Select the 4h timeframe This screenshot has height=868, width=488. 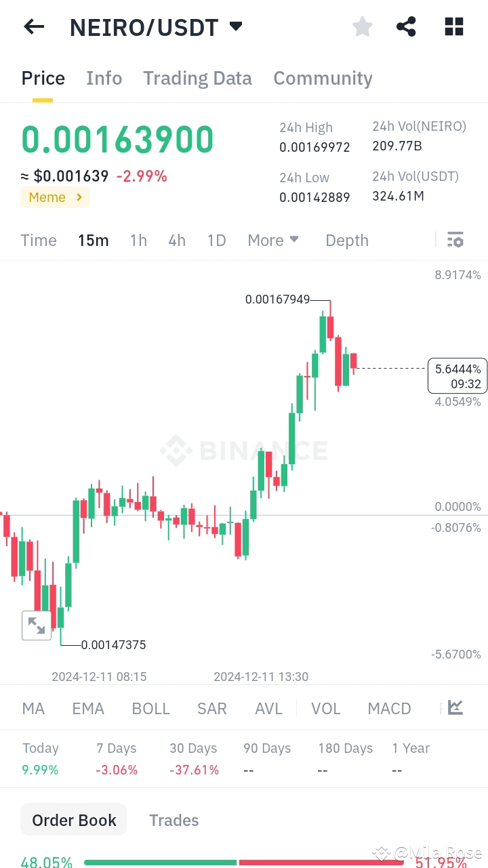[x=177, y=240]
